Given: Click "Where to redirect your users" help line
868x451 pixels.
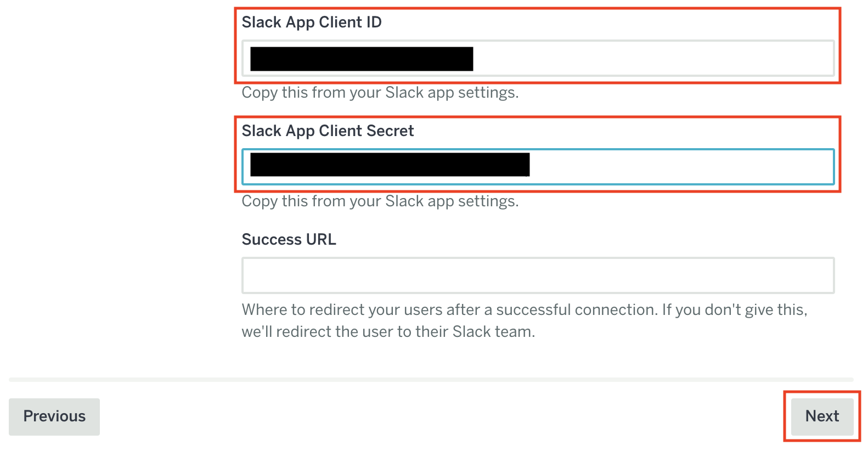Looking at the screenshot, I should (524, 310).
